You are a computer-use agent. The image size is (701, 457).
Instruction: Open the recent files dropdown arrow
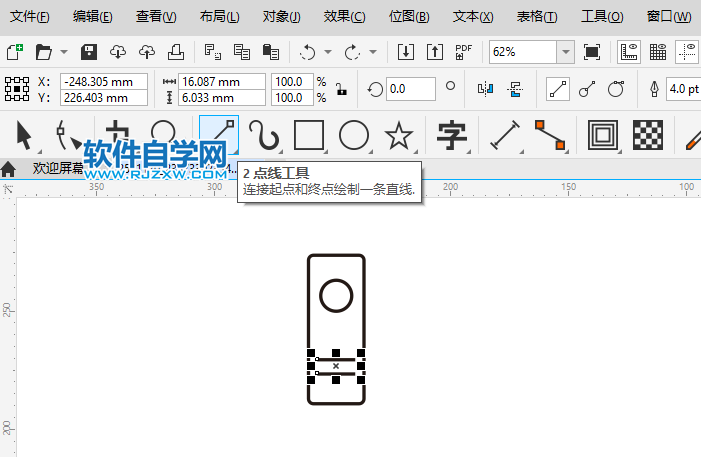pyautogui.click(x=64, y=52)
